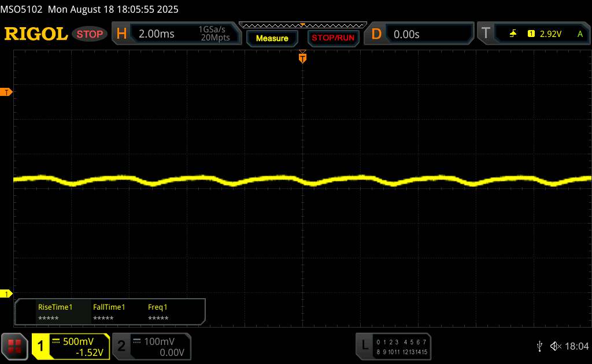Screen dimensions: 592x364
Task: Click the rising edge trigger icon
Action: coord(513,34)
